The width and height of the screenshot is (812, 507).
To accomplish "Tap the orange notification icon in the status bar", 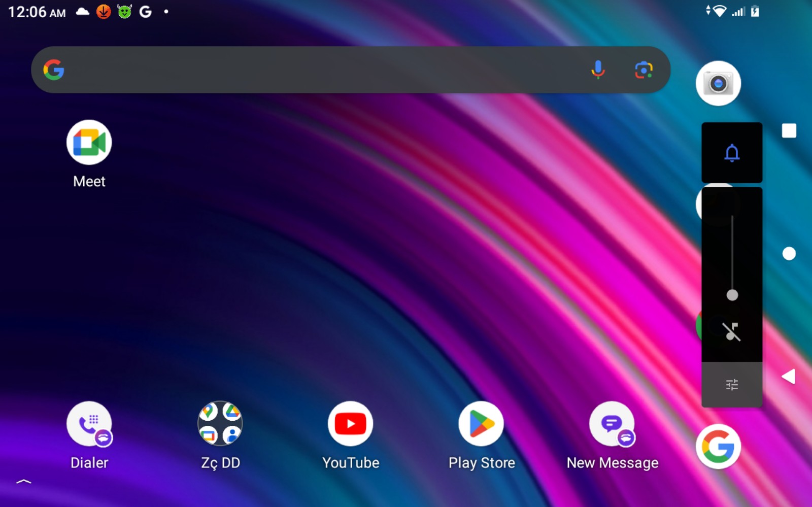I will pos(104,12).
